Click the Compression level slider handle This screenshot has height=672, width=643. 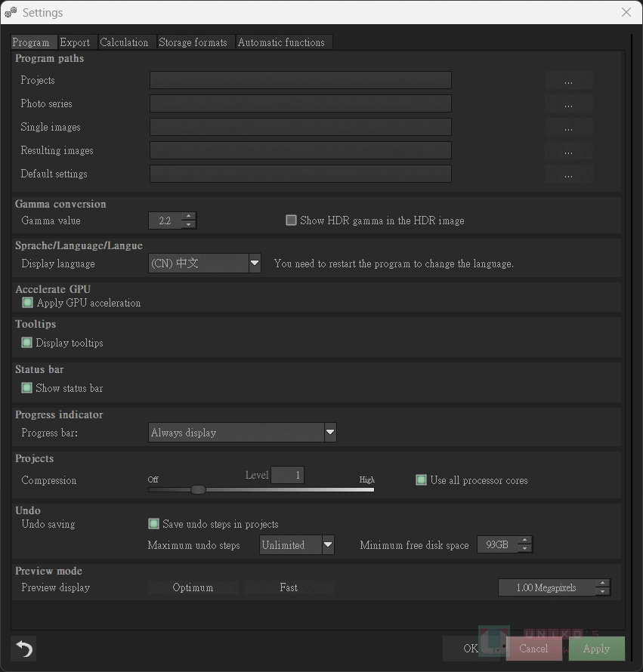pos(198,489)
